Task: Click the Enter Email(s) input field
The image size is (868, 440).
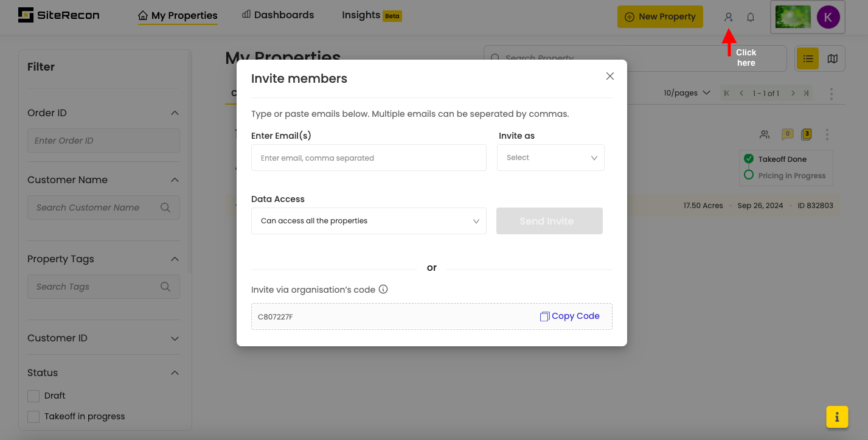Action: [369, 158]
